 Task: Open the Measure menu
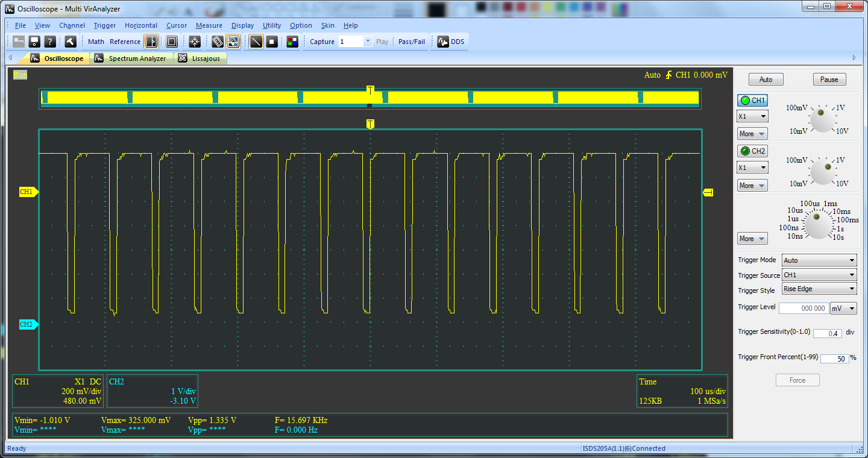pyautogui.click(x=209, y=25)
